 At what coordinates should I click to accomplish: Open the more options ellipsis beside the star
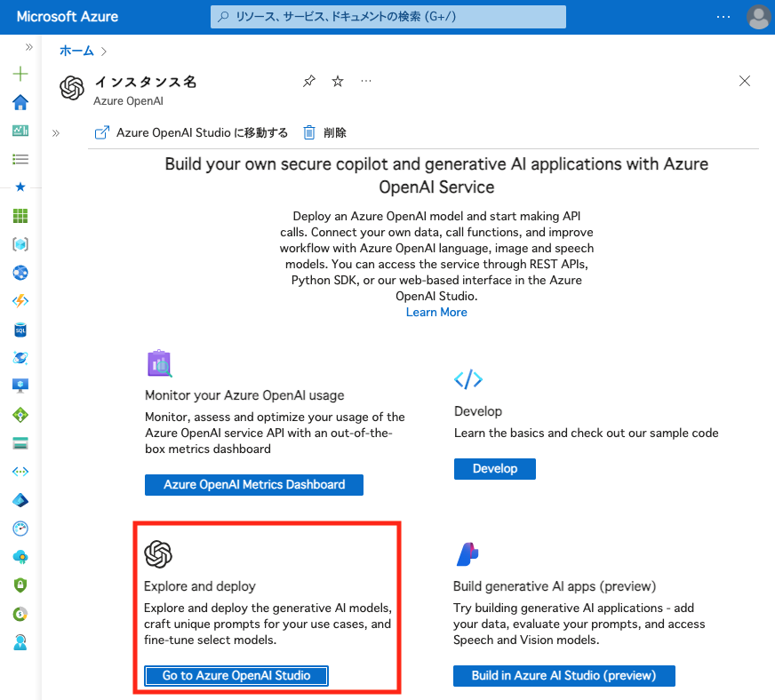366,81
